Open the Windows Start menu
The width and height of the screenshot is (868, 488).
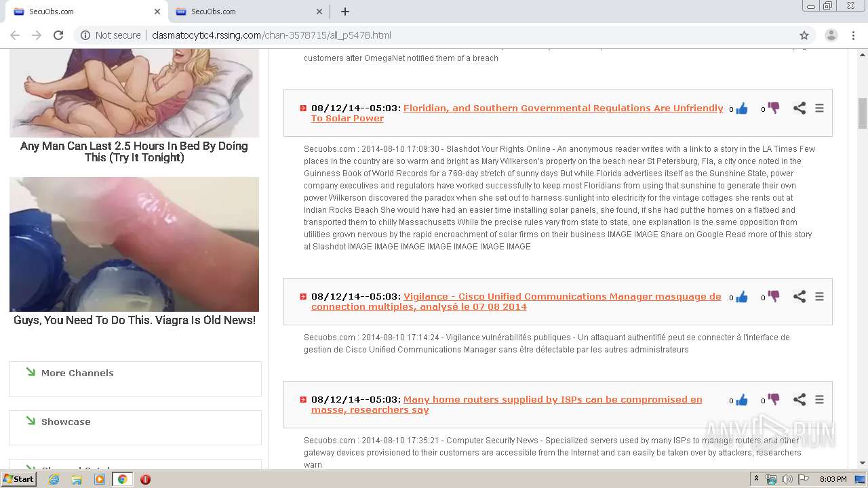click(18, 479)
